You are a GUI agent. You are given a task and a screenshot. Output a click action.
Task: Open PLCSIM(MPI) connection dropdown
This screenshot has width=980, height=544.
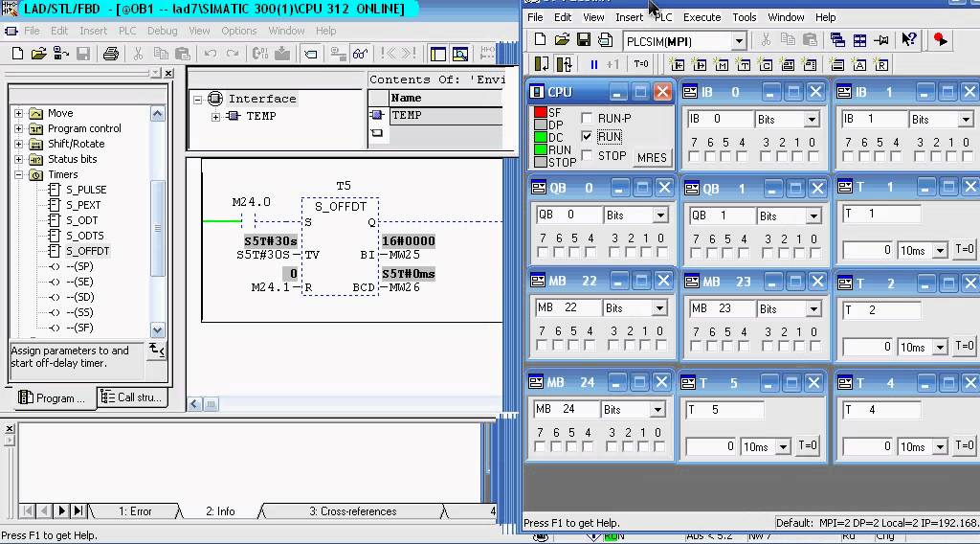739,42
